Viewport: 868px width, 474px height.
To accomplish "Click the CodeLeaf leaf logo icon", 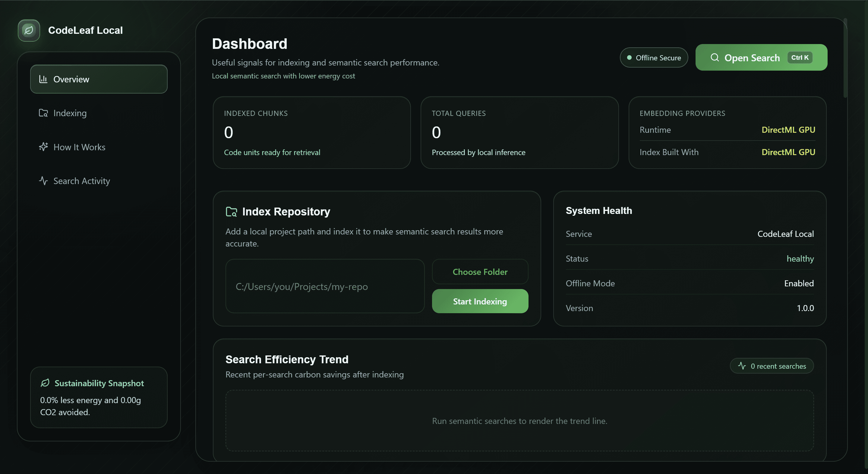I will pos(29,30).
